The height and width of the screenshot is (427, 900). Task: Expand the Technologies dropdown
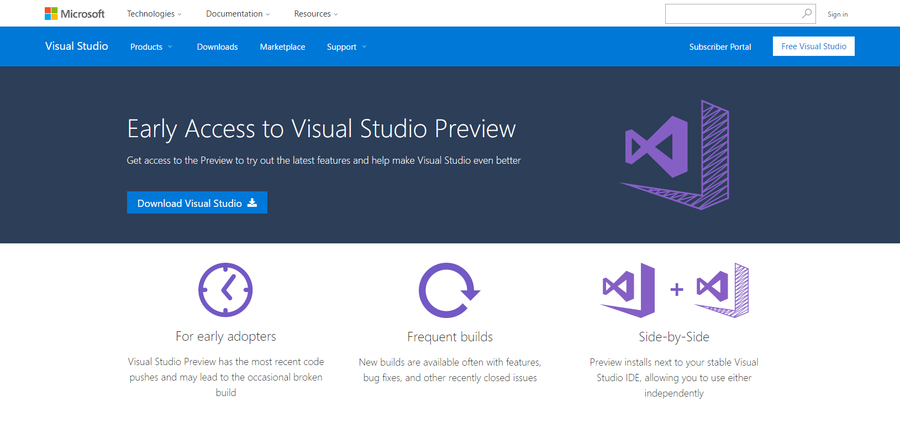[x=154, y=14]
